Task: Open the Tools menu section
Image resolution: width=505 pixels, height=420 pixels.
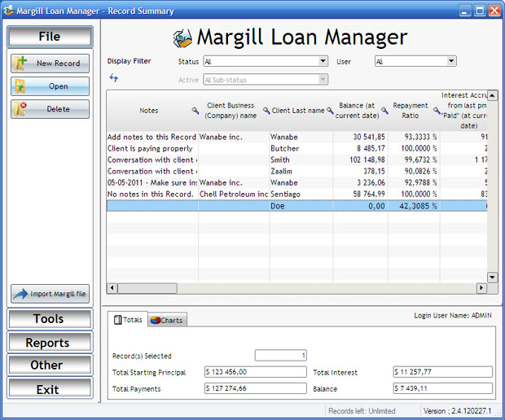Action: pos(50,319)
